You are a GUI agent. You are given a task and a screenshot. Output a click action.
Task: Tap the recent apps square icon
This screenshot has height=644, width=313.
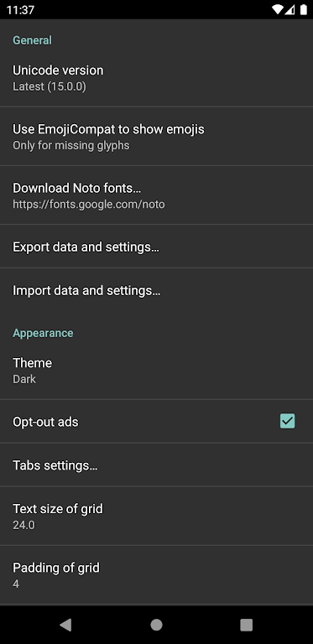(246, 625)
